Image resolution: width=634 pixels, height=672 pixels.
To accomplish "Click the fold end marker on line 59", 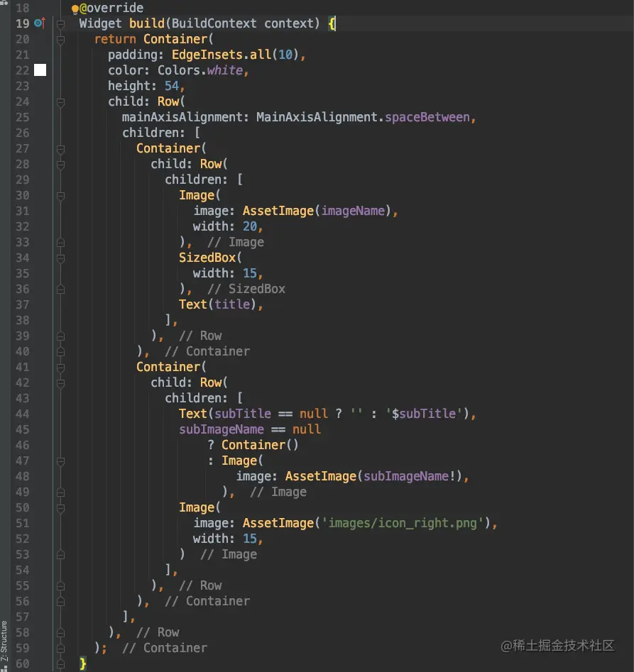I will click(60, 649).
